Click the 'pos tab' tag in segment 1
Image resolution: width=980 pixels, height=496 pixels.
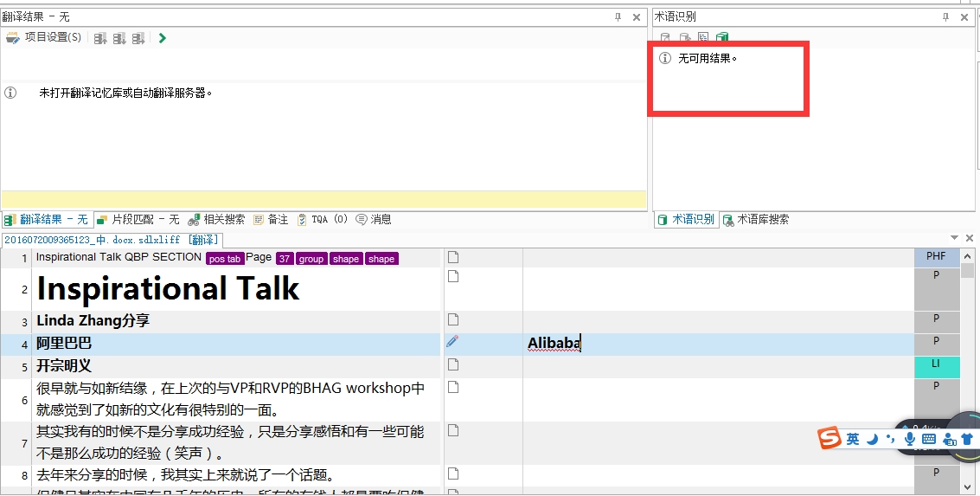[x=225, y=259]
